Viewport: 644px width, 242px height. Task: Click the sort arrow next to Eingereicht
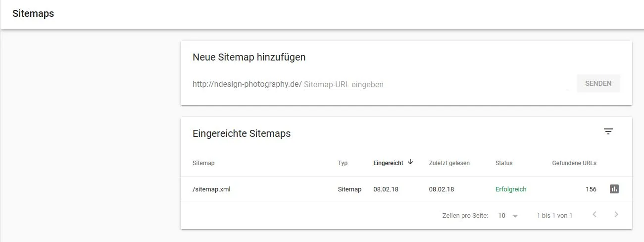click(410, 162)
